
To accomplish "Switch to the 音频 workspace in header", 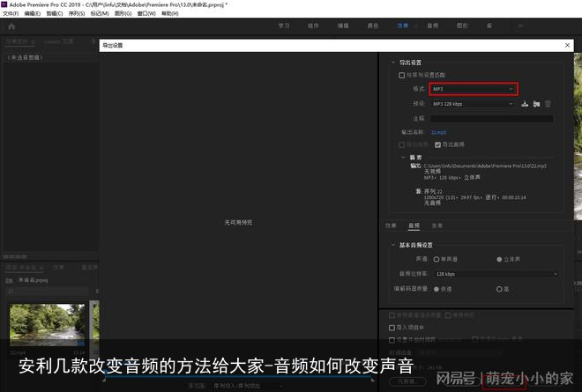I will pyautogui.click(x=432, y=26).
